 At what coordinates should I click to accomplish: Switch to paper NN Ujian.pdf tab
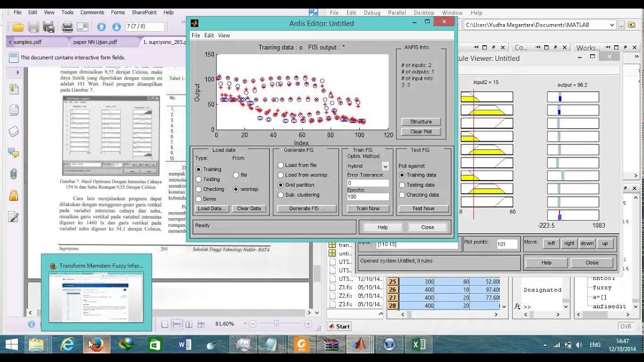coord(95,42)
